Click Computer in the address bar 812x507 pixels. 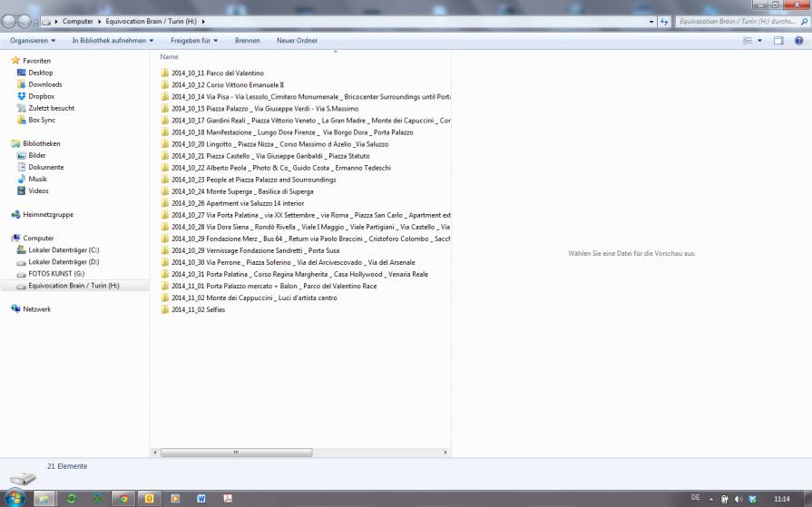coord(78,21)
